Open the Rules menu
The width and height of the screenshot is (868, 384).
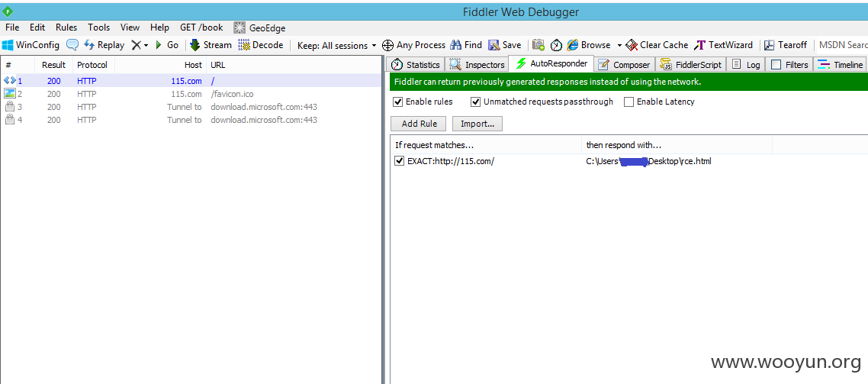pyautogui.click(x=66, y=27)
